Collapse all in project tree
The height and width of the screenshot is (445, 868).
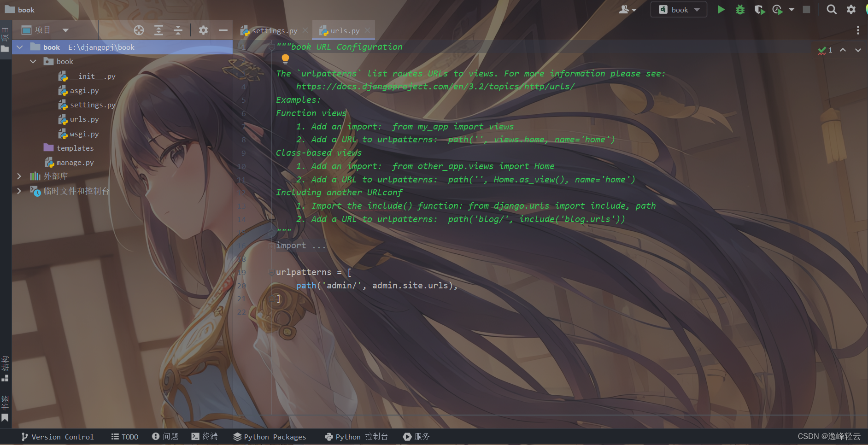(x=178, y=30)
